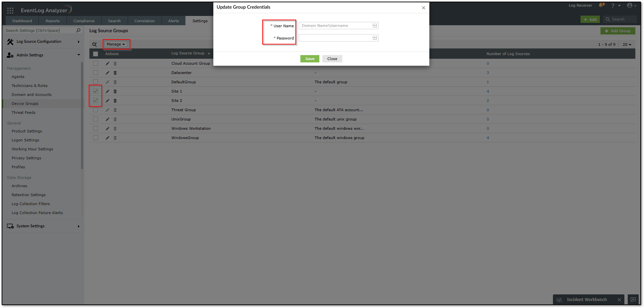Check the UnixGroup checkbox
This screenshot has width=644, height=308.
click(x=96, y=119)
